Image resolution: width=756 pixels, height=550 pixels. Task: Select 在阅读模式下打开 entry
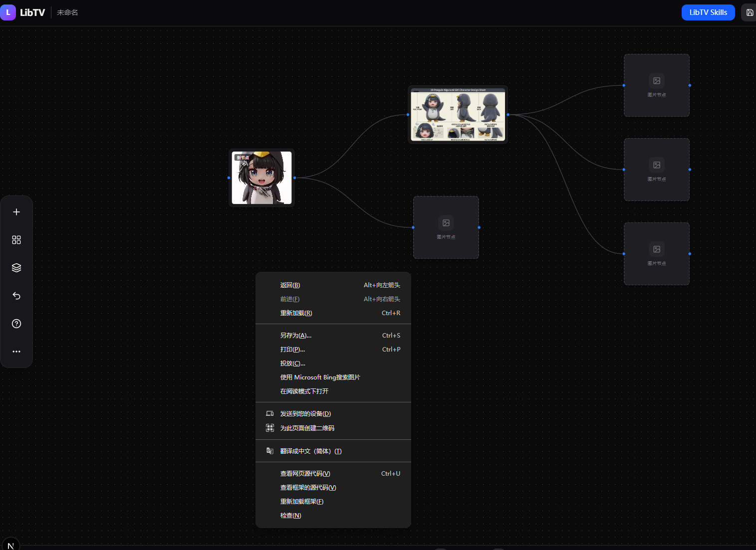tap(333, 391)
